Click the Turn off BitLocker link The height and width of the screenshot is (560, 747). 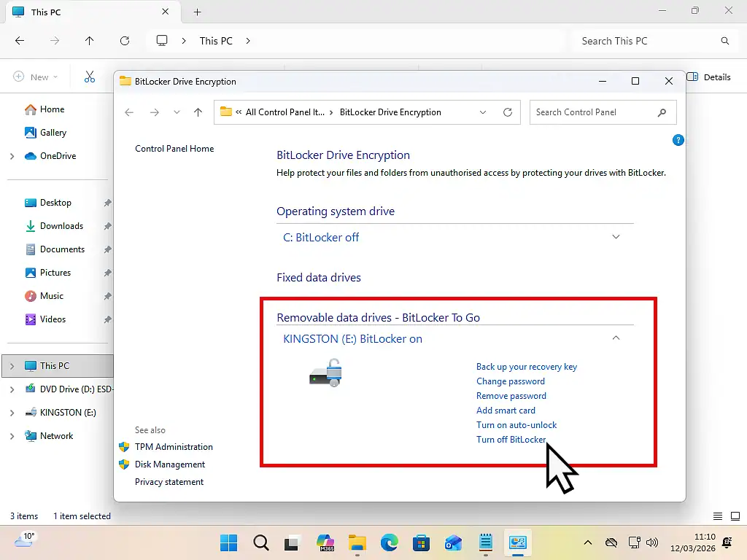click(511, 439)
